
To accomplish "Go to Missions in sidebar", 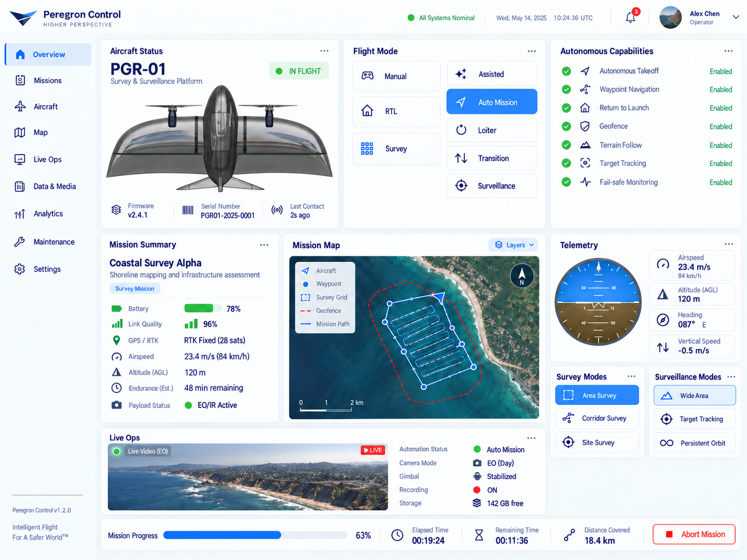I will click(48, 80).
